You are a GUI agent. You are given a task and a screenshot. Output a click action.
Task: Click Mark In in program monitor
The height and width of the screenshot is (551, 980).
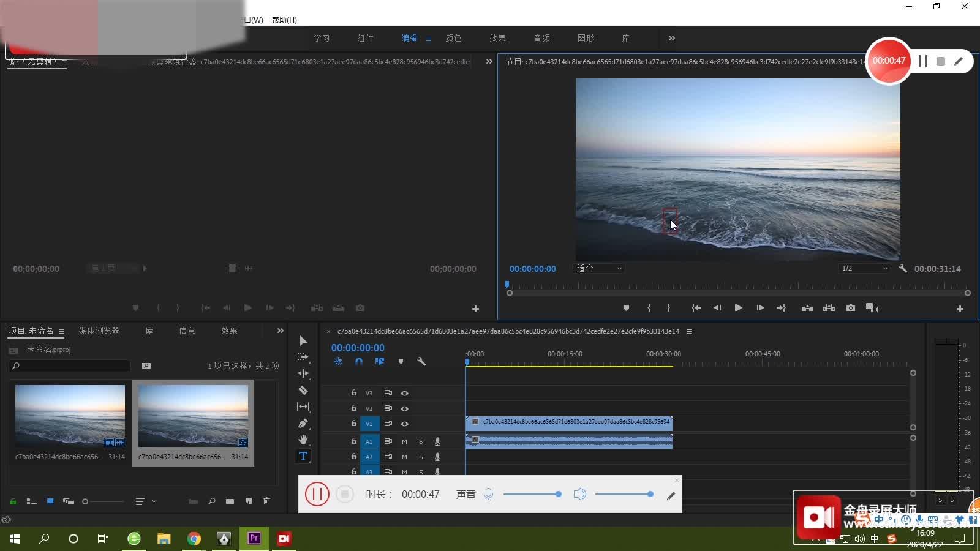649,308
